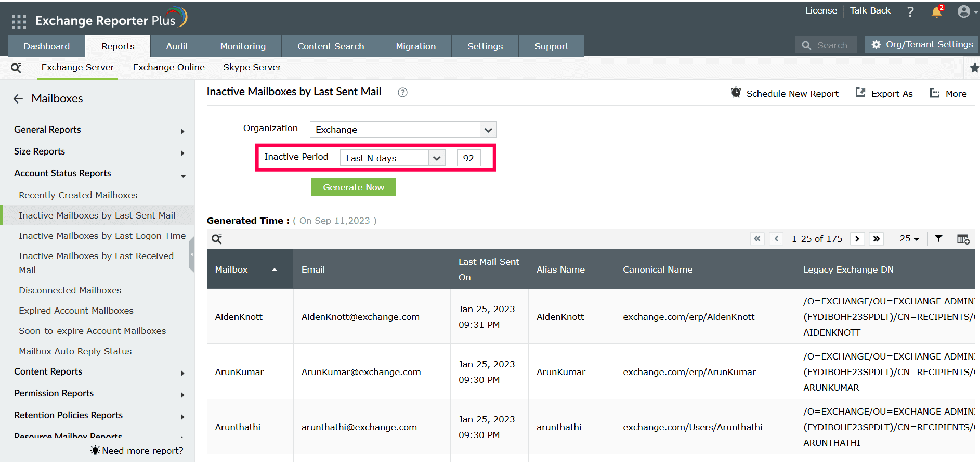Change rows per page dropdown
This screenshot has width=980, height=462.
[x=909, y=239]
